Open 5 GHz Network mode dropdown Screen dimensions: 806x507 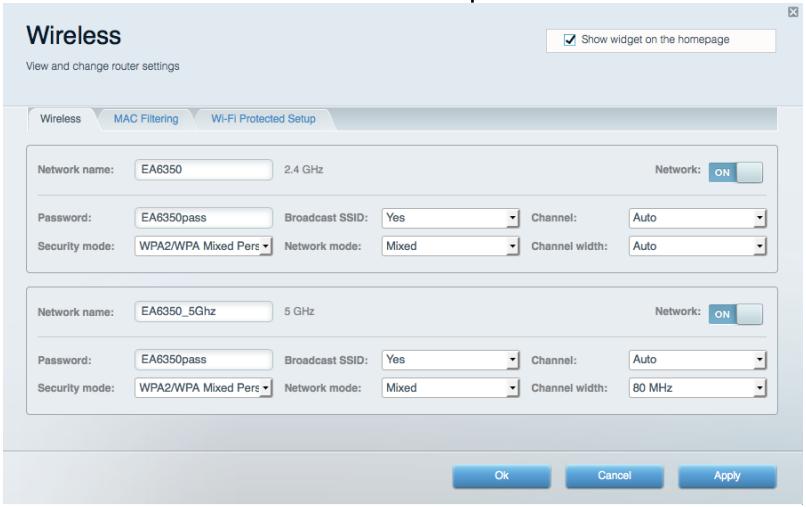pos(450,388)
